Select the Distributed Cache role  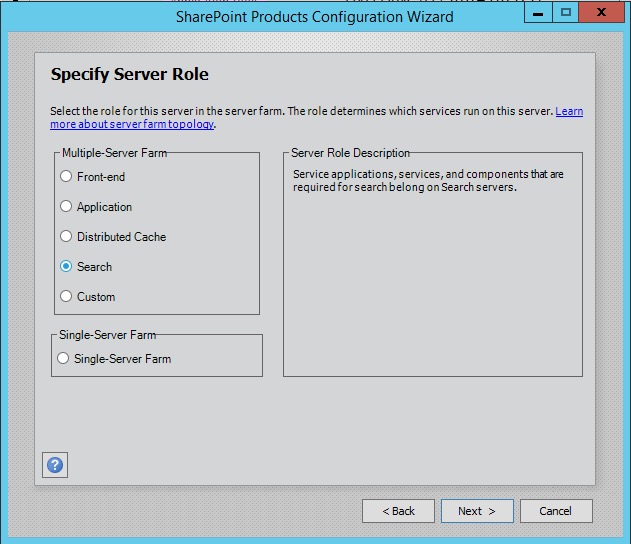[66, 236]
